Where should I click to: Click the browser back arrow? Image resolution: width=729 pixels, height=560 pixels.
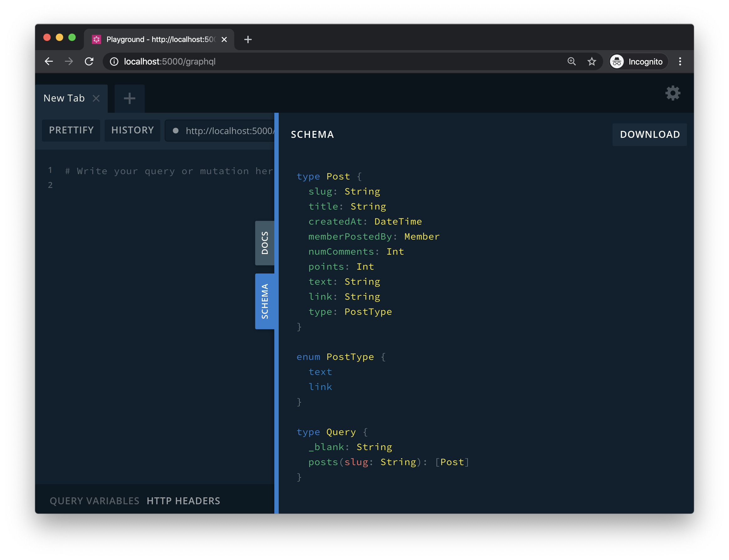pyautogui.click(x=49, y=61)
